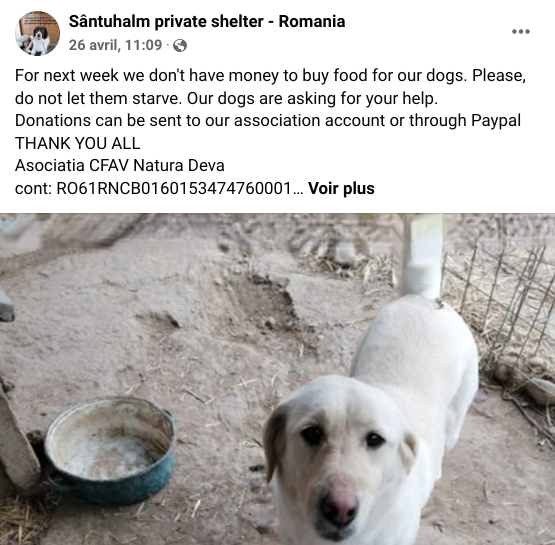555x545 pixels.
Task: Open the three-dot post options menu
Action: [x=521, y=31]
